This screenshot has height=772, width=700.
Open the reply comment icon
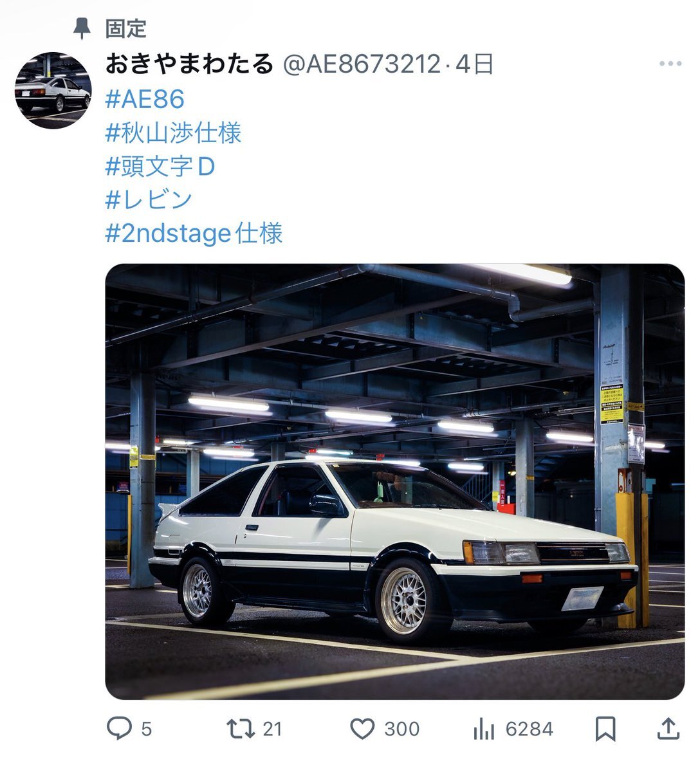tap(119, 728)
